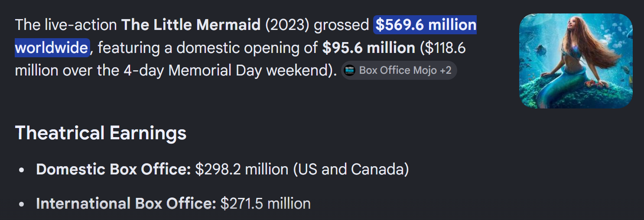Click the Theatrical Earnings heading
This screenshot has width=644, height=220.
click(x=101, y=133)
